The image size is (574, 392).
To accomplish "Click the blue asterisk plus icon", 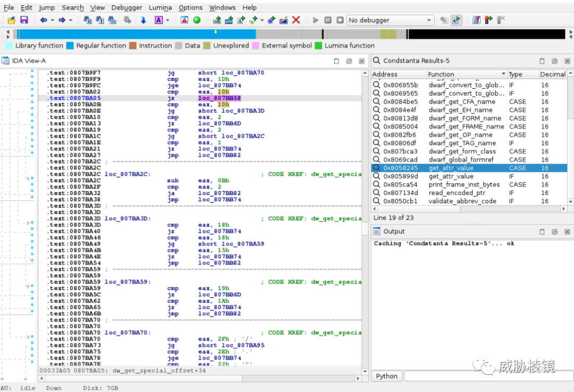I will [x=271, y=20].
